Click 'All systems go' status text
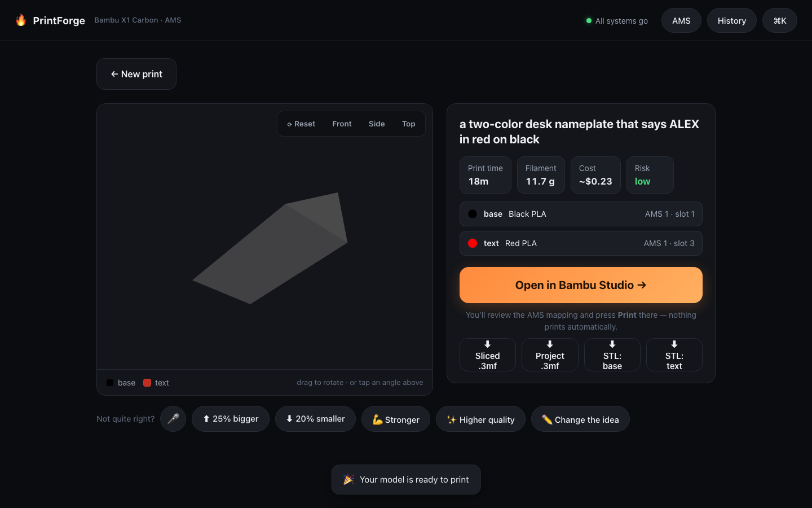Screen dimensions: 812x508 pos(621,21)
